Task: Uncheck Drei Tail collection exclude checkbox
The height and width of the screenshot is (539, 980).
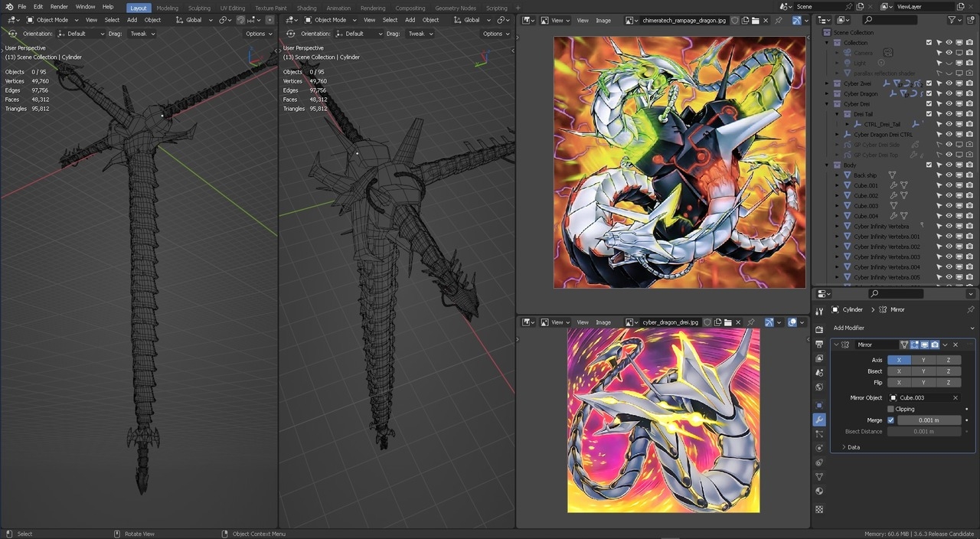Action: [x=929, y=114]
